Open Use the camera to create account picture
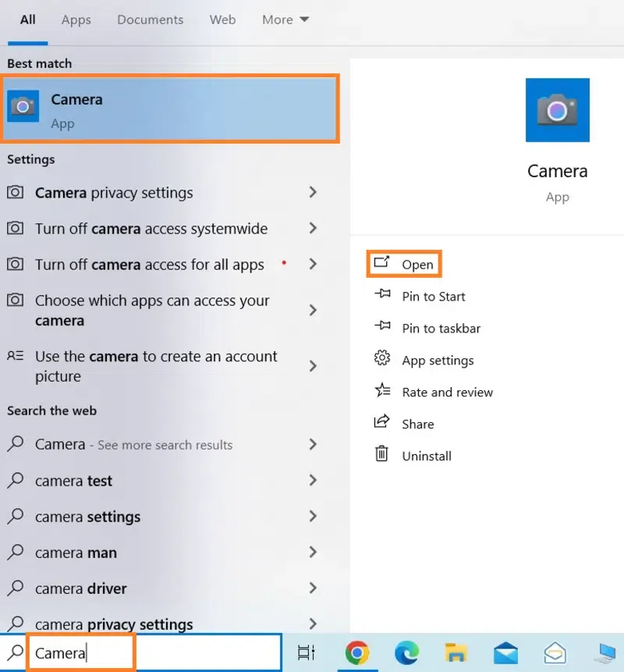 coord(163,366)
